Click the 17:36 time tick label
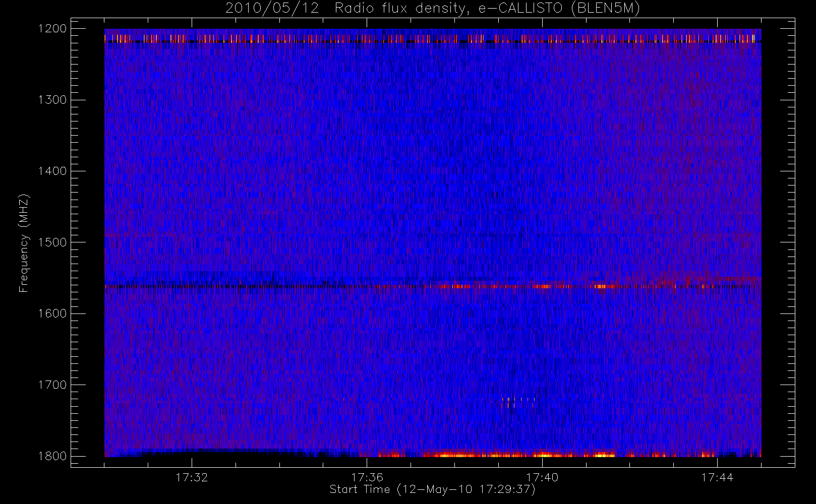The width and height of the screenshot is (816, 504). [367, 477]
